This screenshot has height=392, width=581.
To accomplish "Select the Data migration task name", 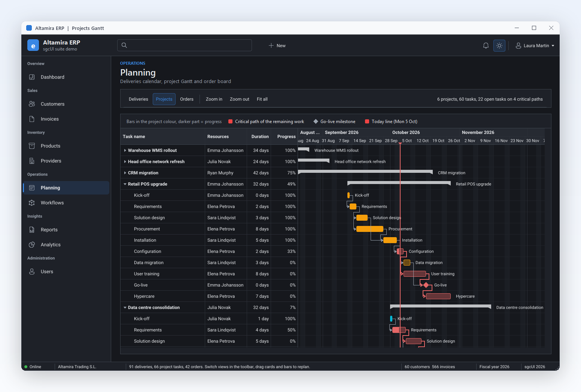I will (x=149, y=263).
